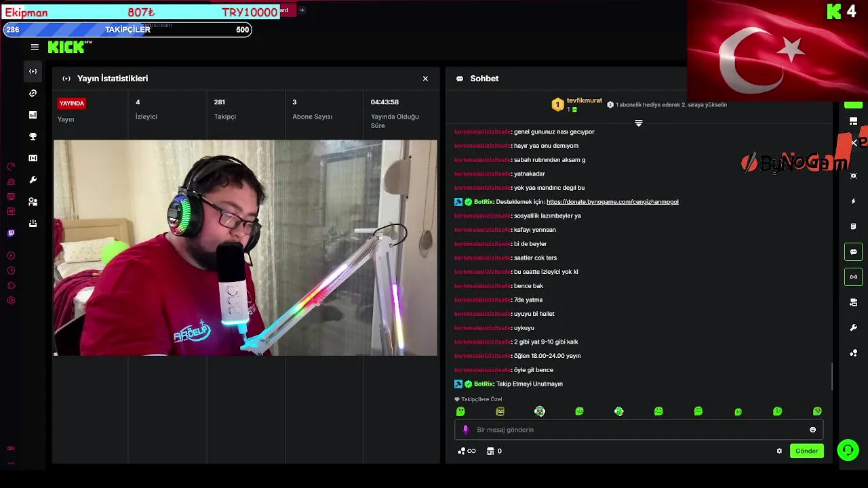Viewport: 868px width, 488px height.
Task: Click the red Twitch icon in far-left strip
Action: 11,233
